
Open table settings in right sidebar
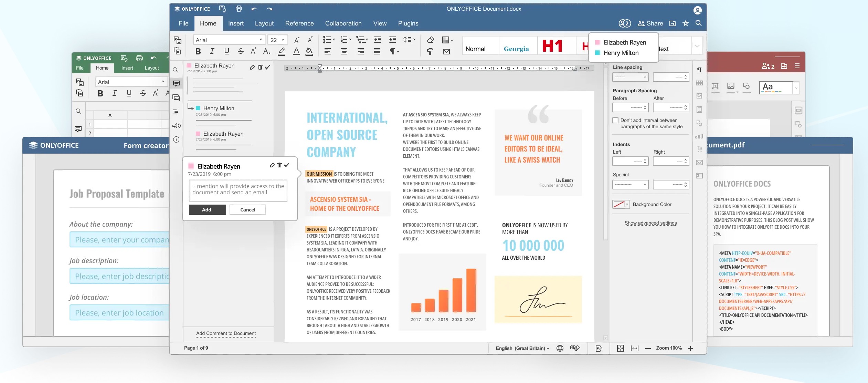[x=699, y=83]
